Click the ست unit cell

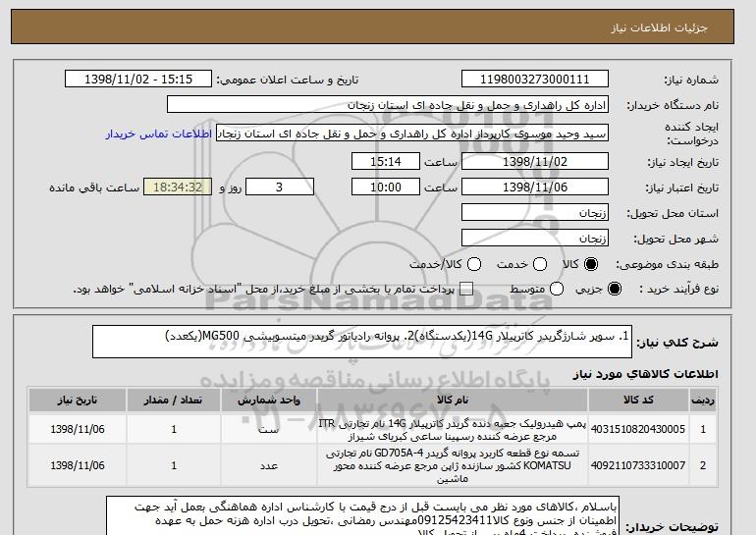[269, 429]
